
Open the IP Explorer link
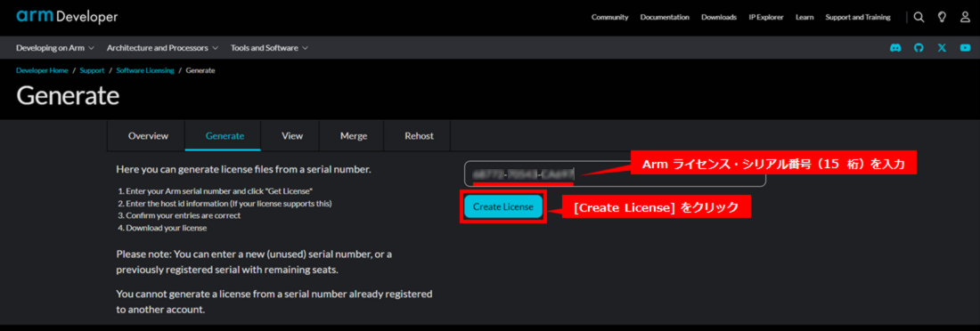(x=766, y=18)
